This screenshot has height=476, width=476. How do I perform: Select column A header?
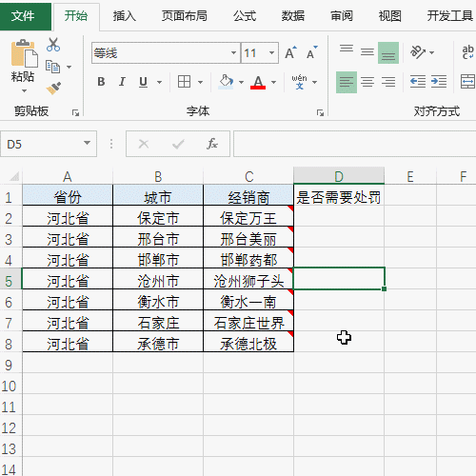[68, 176]
